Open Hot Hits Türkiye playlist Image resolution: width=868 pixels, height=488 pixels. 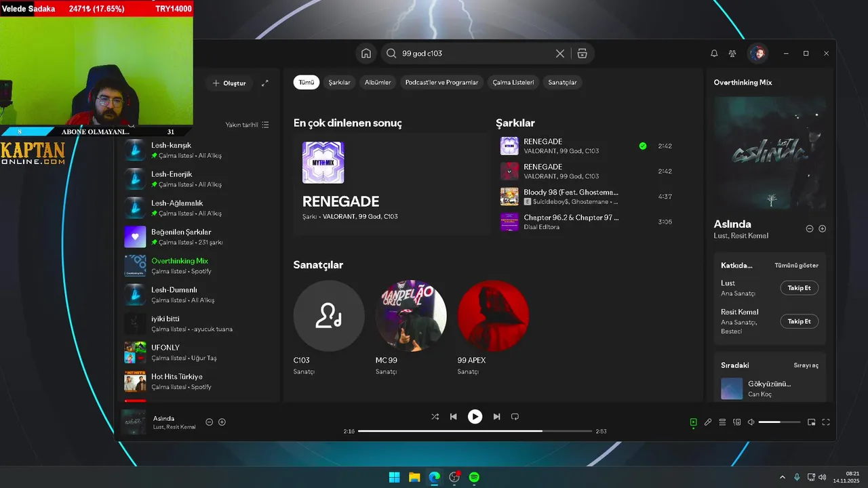tap(198, 382)
